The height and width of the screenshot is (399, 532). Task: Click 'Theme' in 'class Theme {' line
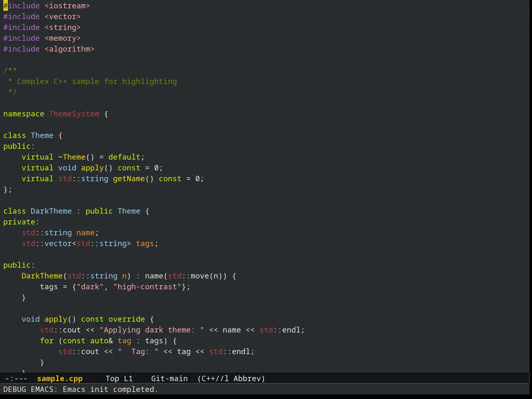click(42, 135)
